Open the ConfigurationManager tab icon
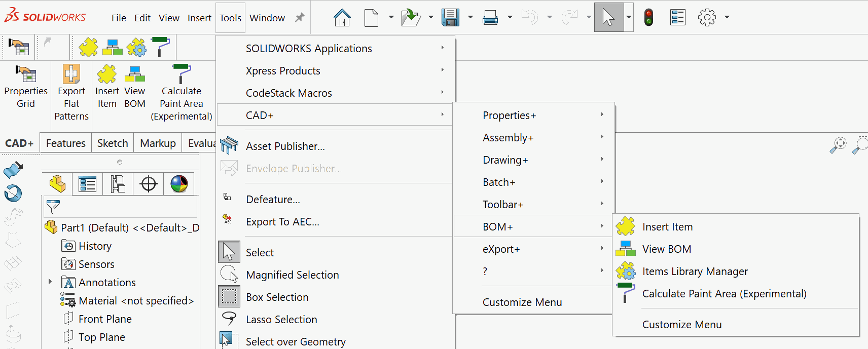 click(x=118, y=184)
